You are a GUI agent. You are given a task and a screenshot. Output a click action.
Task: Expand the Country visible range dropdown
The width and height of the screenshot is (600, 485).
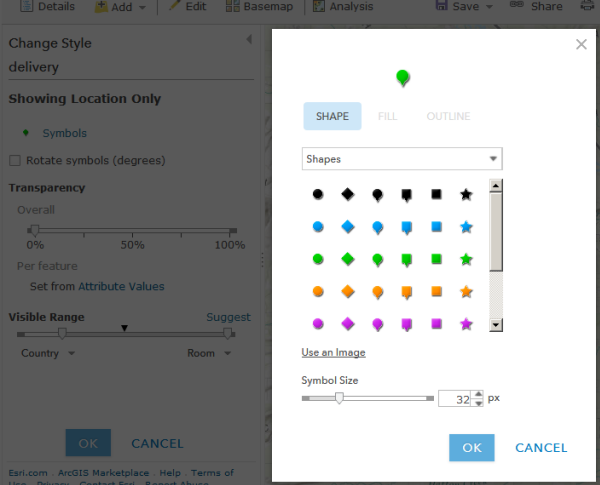point(48,353)
